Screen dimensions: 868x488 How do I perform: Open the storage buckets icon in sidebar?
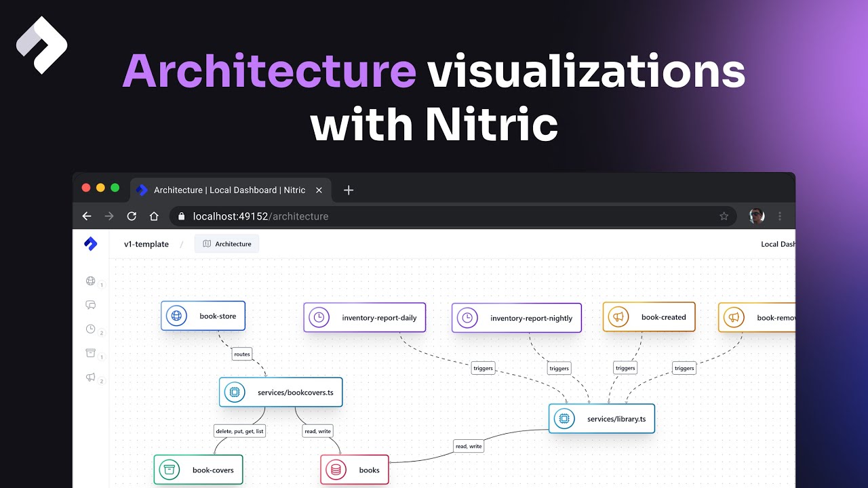pyautogui.click(x=91, y=353)
